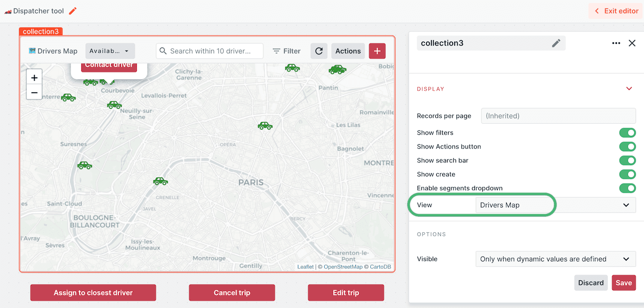The height and width of the screenshot is (308, 644).
Task: Click the Contact driver popup button
Action: [x=109, y=66]
